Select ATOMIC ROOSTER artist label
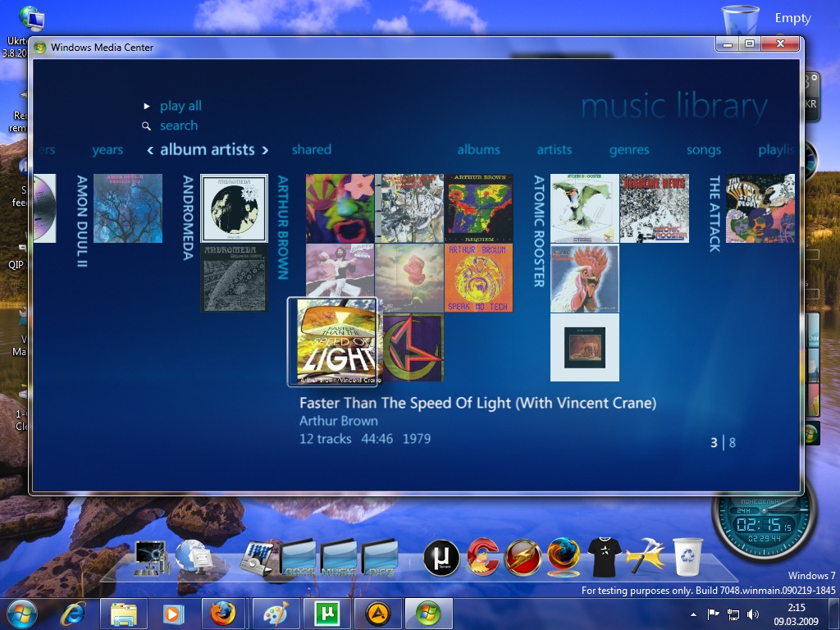Screen dimensions: 840x630 click(539, 231)
